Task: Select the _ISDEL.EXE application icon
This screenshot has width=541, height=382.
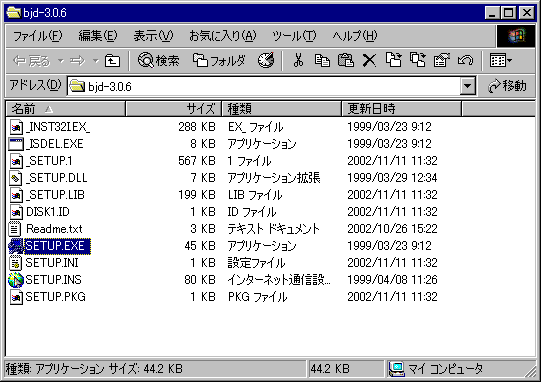Action: [16, 144]
